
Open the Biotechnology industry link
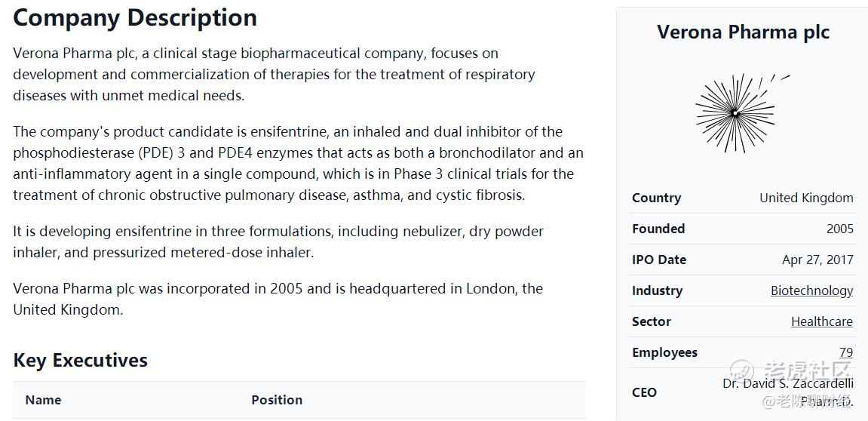[x=811, y=290]
